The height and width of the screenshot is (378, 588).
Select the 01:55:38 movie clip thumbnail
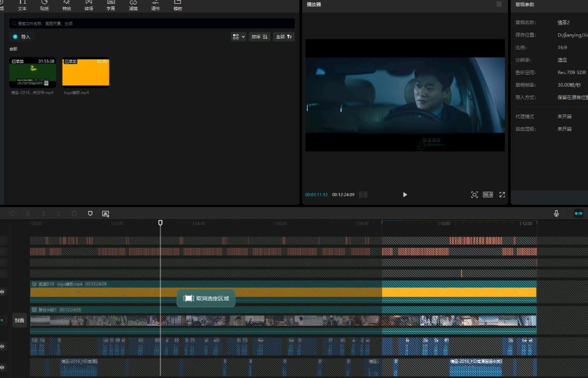[x=33, y=72]
